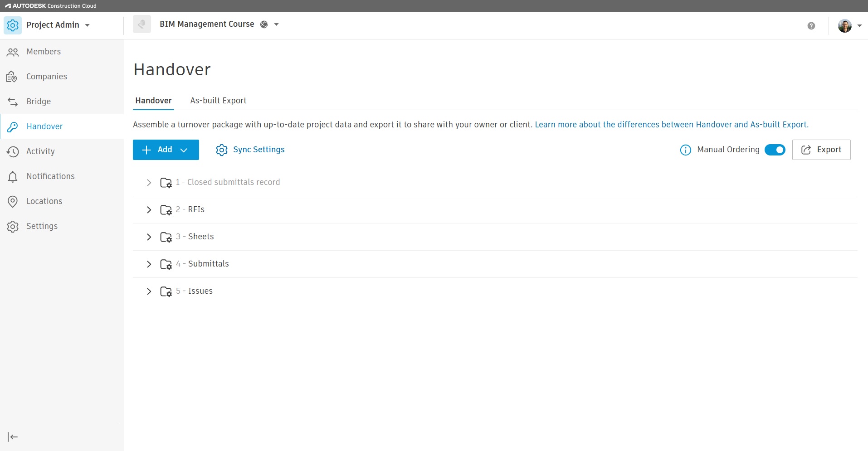Switch to the As-built Export tab
Viewport: 868px width, 451px height.
[218, 101]
